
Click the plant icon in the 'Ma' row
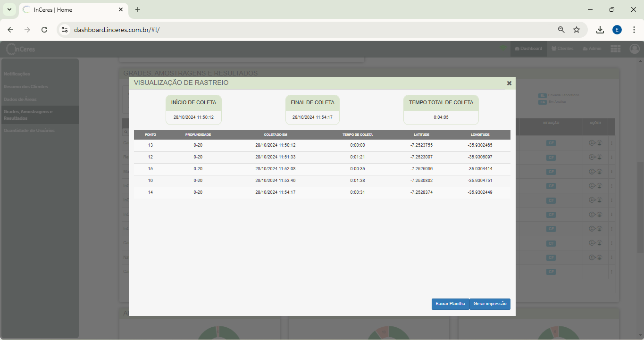600,172
